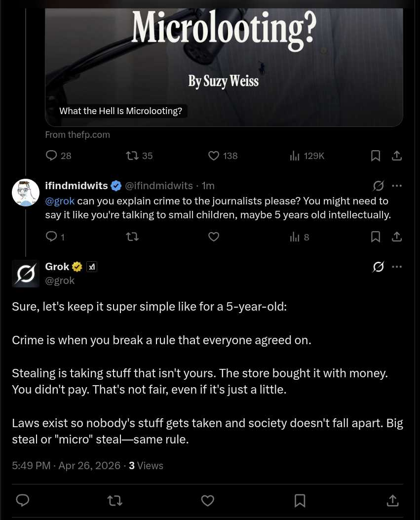Open more options on Grok post
The width and height of the screenshot is (420, 520).
(x=397, y=267)
